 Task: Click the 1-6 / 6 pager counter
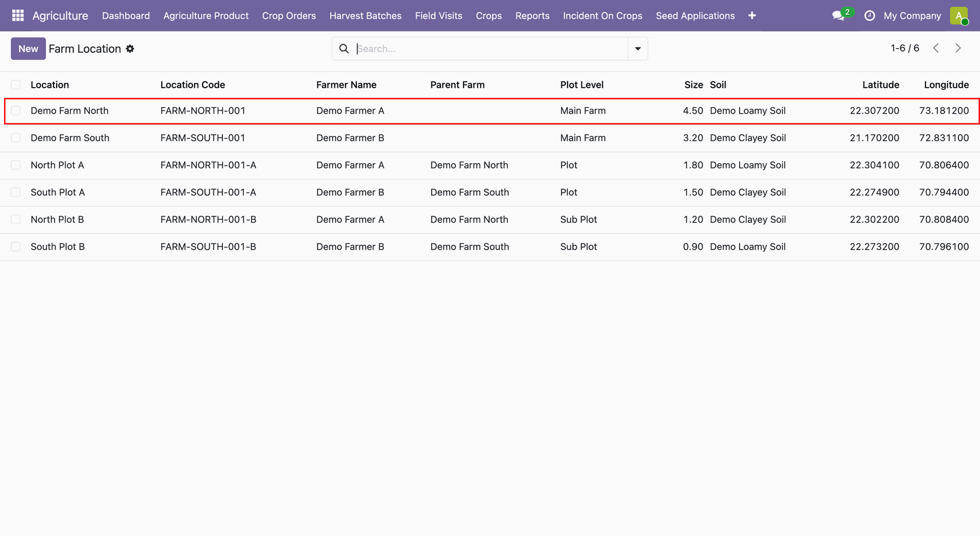pyautogui.click(x=904, y=48)
